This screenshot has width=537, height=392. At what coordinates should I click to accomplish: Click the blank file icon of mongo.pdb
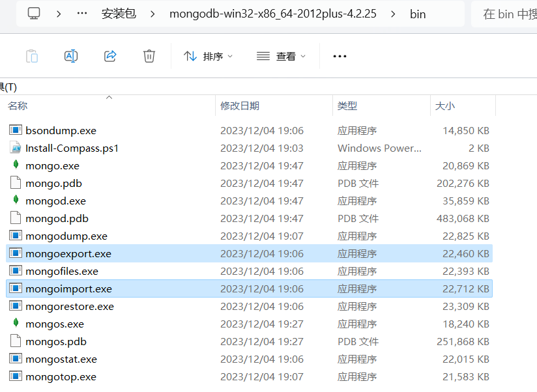(16, 183)
